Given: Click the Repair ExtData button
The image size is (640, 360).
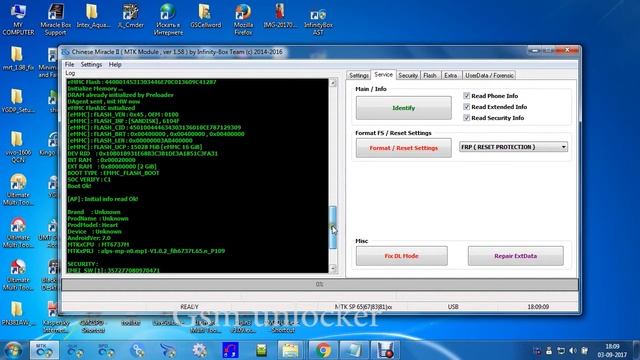Looking at the screenshot, I should (x=516, y=256).
